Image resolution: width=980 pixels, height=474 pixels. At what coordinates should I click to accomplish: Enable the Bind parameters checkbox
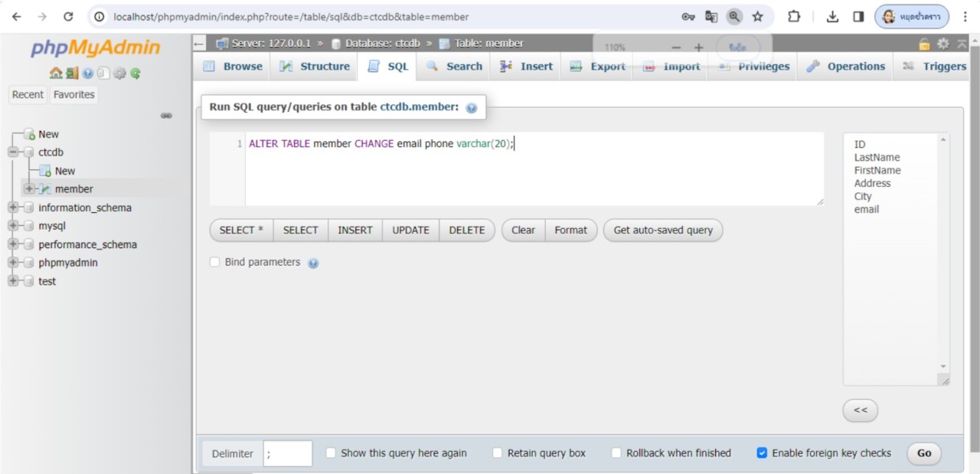coord(215,262)
